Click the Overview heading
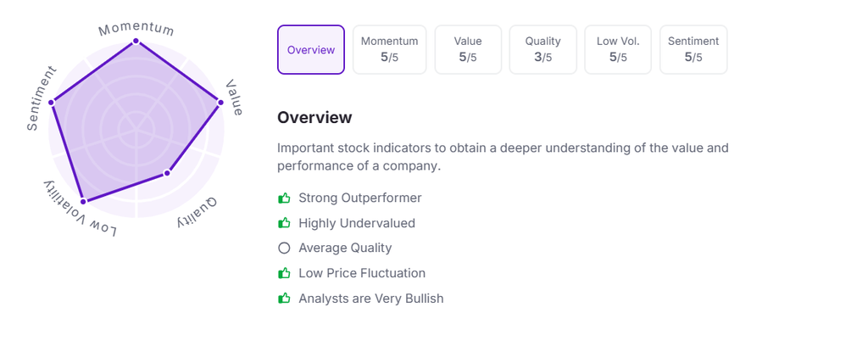868x352 pixels. (314, 118)
